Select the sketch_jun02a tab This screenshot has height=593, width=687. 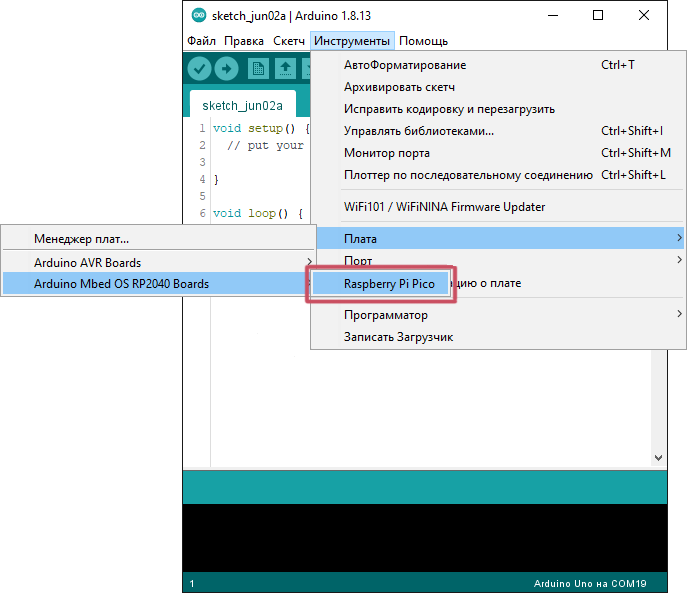(242, 105)
